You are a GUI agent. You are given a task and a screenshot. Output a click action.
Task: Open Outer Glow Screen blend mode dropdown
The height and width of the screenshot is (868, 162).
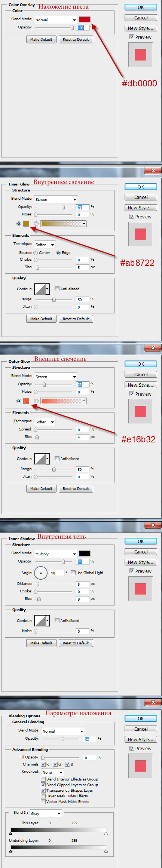tap(56, 377)
